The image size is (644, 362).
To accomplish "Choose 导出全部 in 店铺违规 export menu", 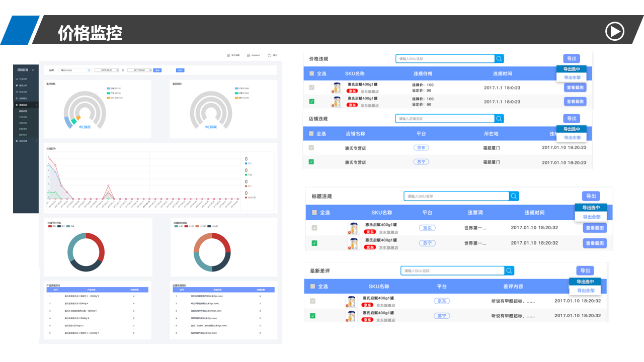I will click(x=572, y=137).
